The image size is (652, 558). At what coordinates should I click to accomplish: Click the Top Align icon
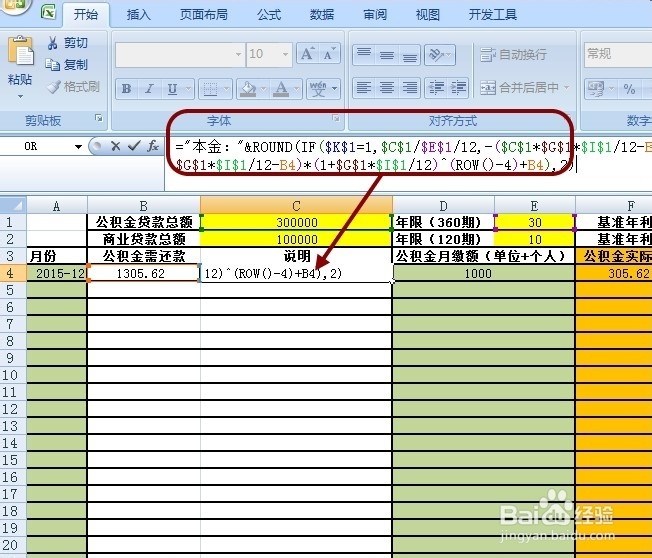click(364, 55)
